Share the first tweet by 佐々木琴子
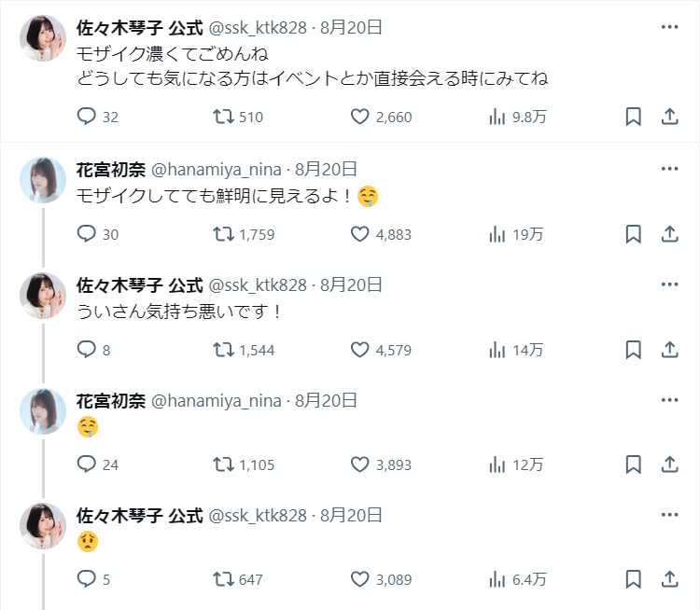The image size is (700, 610). [669, 117]
